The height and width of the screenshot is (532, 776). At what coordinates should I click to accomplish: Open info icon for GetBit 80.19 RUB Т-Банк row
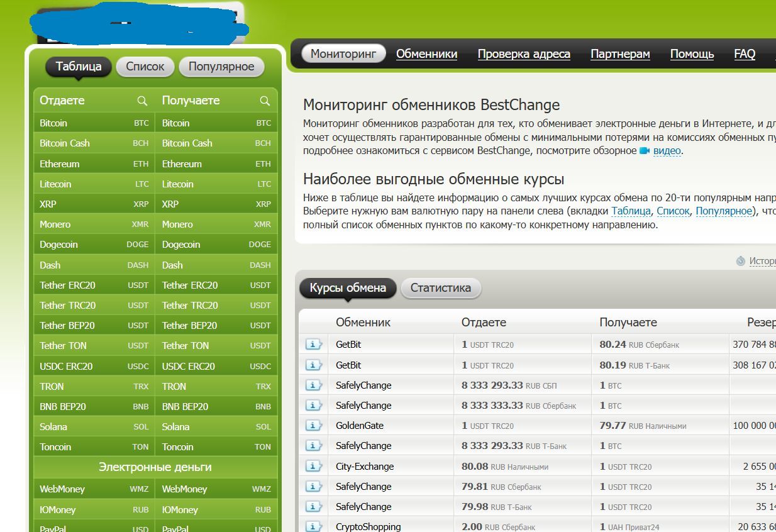[313, 365]
